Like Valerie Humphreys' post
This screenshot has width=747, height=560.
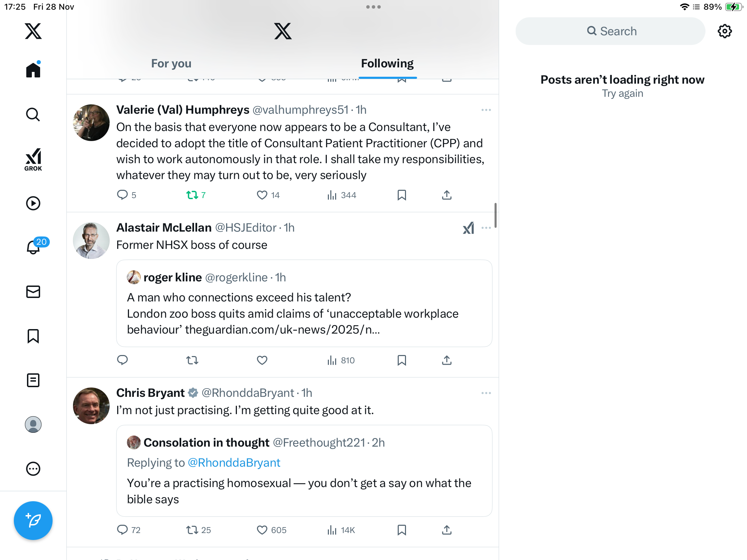pyautogui.click(x=262, y=195)
